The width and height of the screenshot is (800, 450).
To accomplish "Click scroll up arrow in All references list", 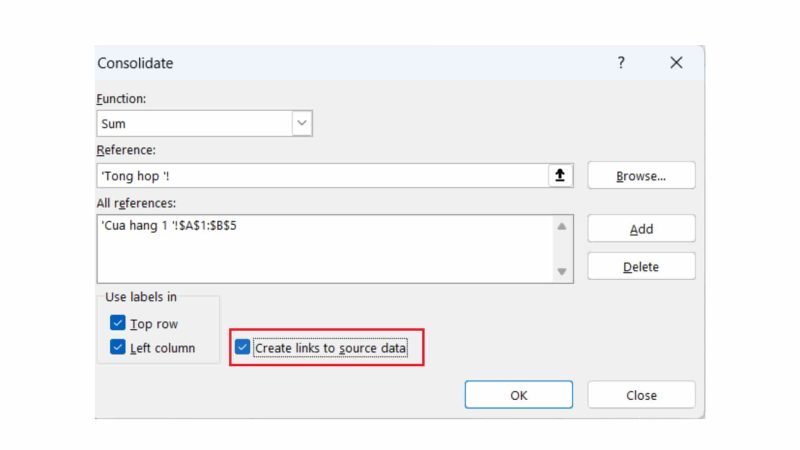I will coord(562,227).
